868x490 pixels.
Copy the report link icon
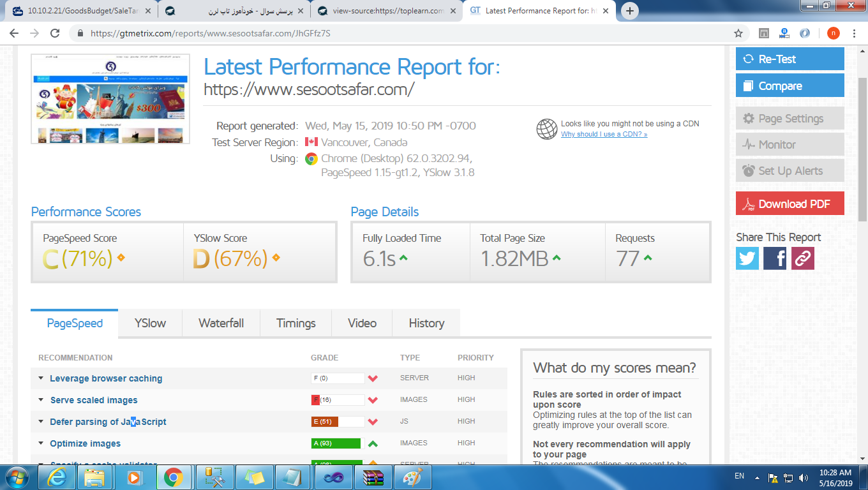pos(803,258)
